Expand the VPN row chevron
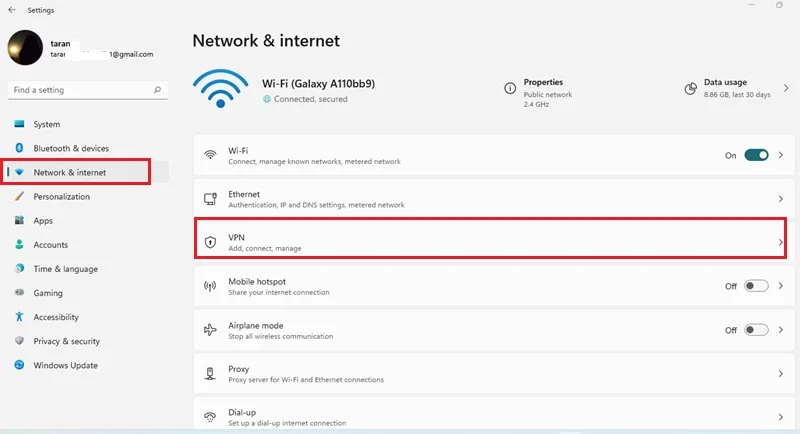 pyautogui.click(x=781, y=242)
